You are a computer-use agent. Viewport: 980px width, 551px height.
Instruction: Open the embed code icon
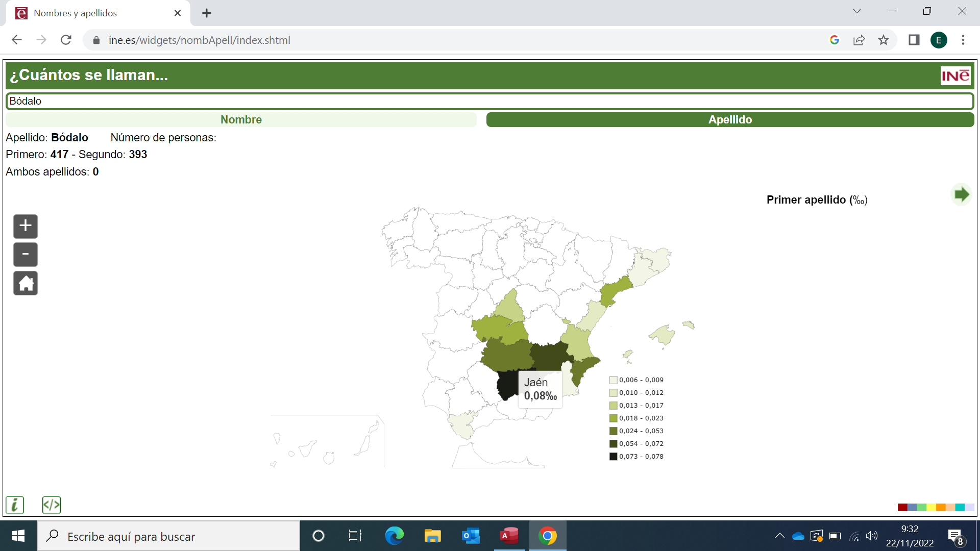[x=52, y=505]
